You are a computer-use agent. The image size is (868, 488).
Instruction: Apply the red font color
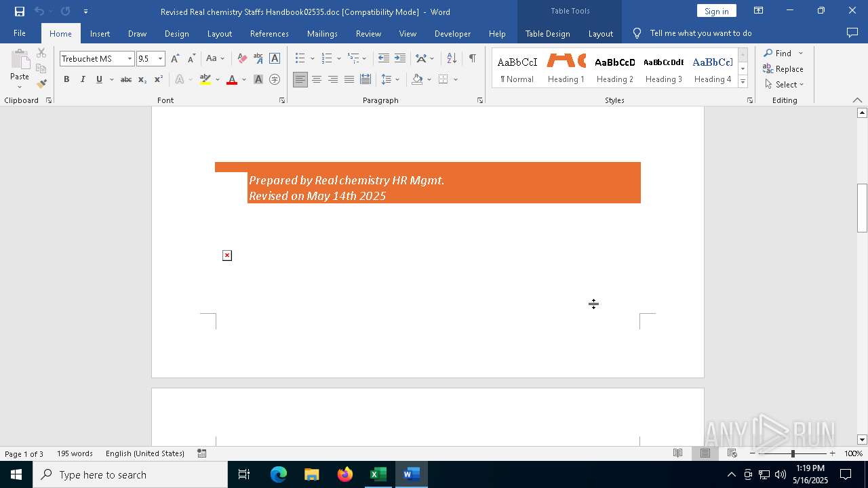[232, 79]
